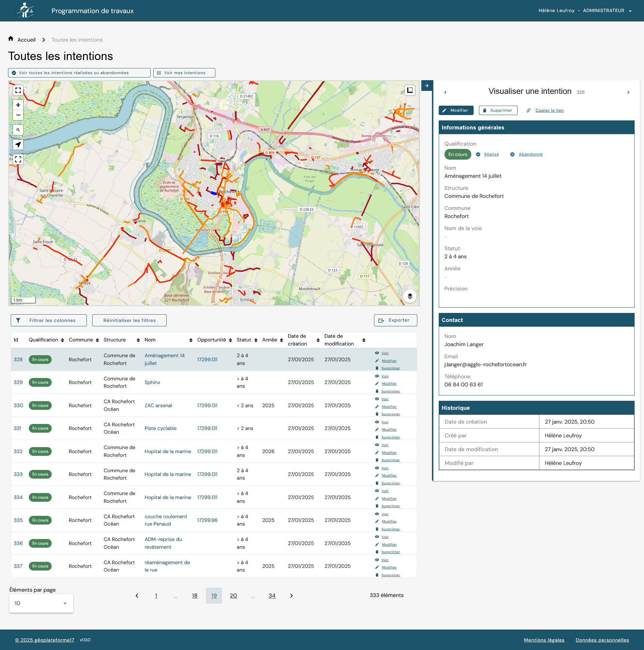
Task: Click the geolocation arrow icon
Action: [18, 145]
